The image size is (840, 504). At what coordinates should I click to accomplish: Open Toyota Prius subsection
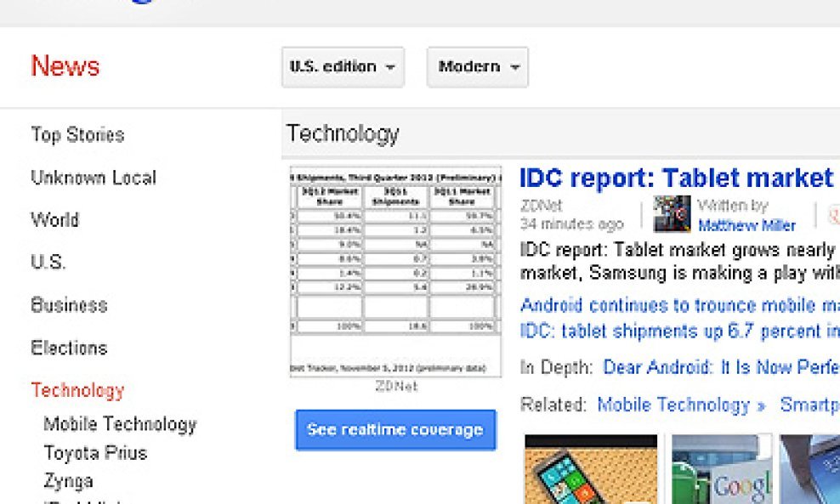pos(95,453)
